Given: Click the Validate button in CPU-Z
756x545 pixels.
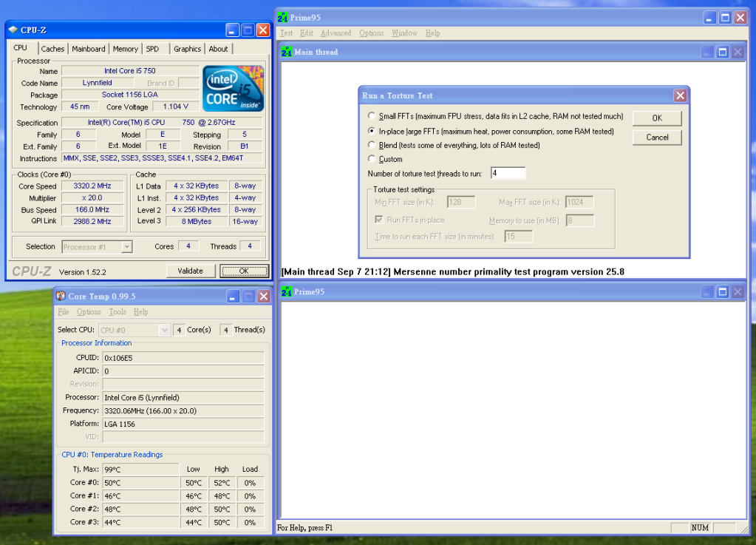Looking at the screenshot, I should click(x=191, y=271).
